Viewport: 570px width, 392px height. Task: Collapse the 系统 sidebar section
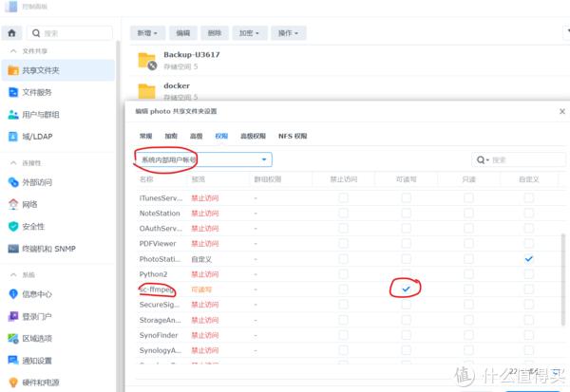point(13,274)
